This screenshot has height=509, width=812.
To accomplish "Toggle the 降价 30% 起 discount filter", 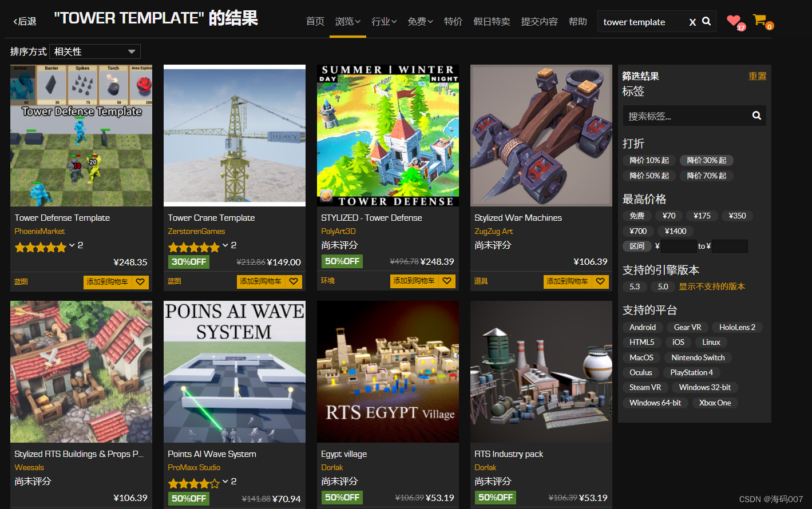I will click(x=707, y=160).
